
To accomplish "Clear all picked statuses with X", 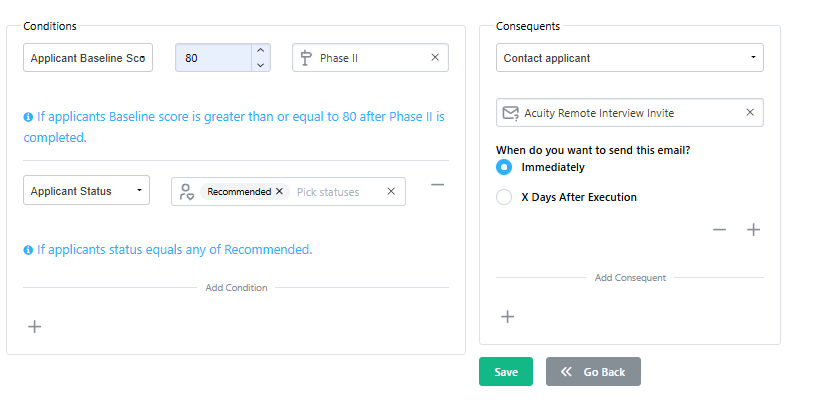I will 391,191.
